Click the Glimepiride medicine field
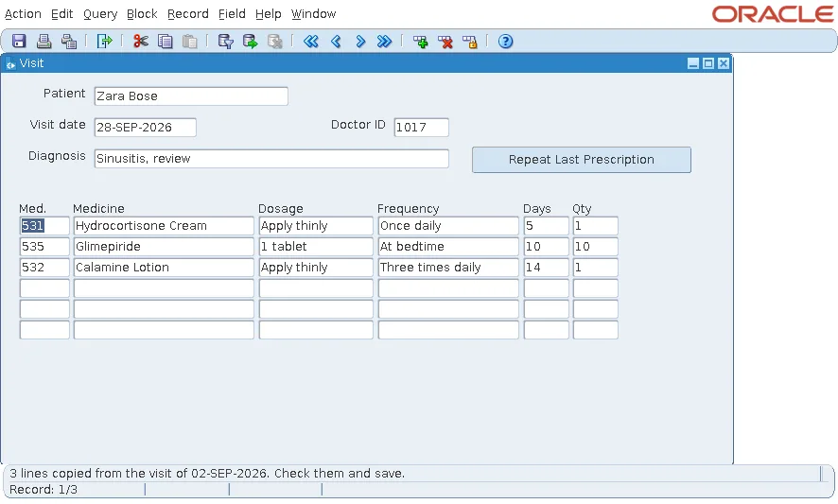 click(x=164, y=247)
